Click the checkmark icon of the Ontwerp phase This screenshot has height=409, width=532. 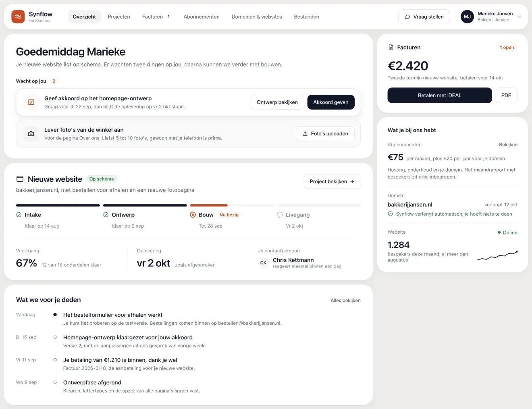(106, 215)
